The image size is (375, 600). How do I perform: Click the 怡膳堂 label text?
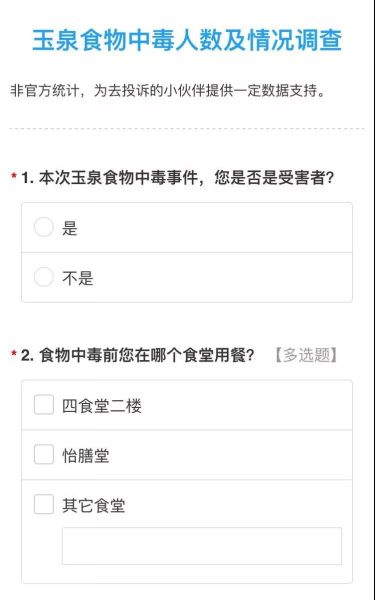coord(86,456)
